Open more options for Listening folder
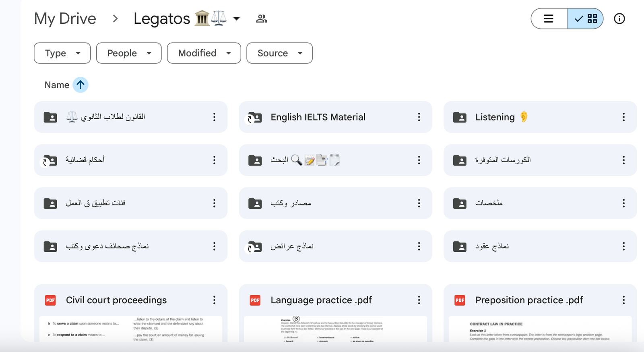Screen dimensions: 644x352 tap(623, 117)
